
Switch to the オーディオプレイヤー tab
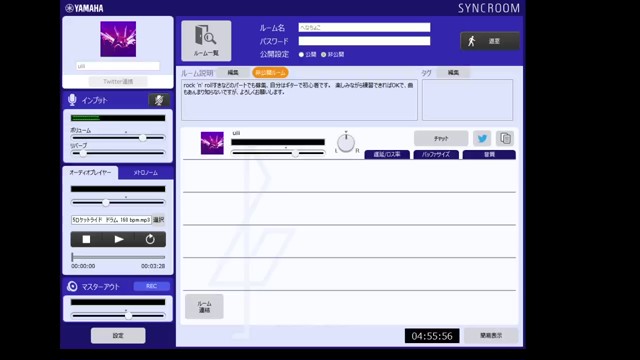90,173
